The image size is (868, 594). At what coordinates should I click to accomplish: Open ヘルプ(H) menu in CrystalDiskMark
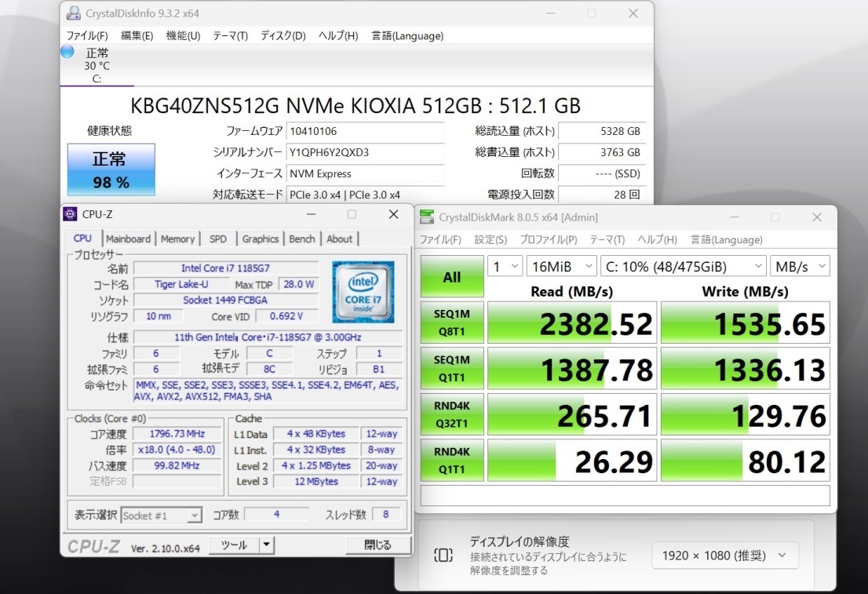(658, 239)
